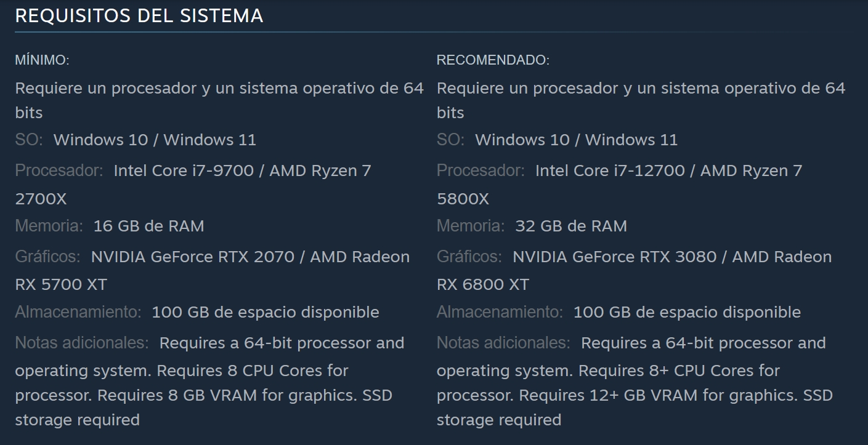Select recommended SO Windows 10 / Windows 11 text
The width and height of the screenshot is (868, 445).
click(576, 140)
